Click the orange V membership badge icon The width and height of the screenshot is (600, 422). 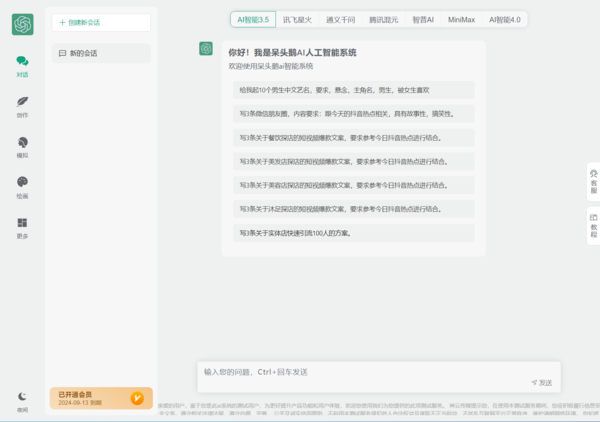(137, 398)
